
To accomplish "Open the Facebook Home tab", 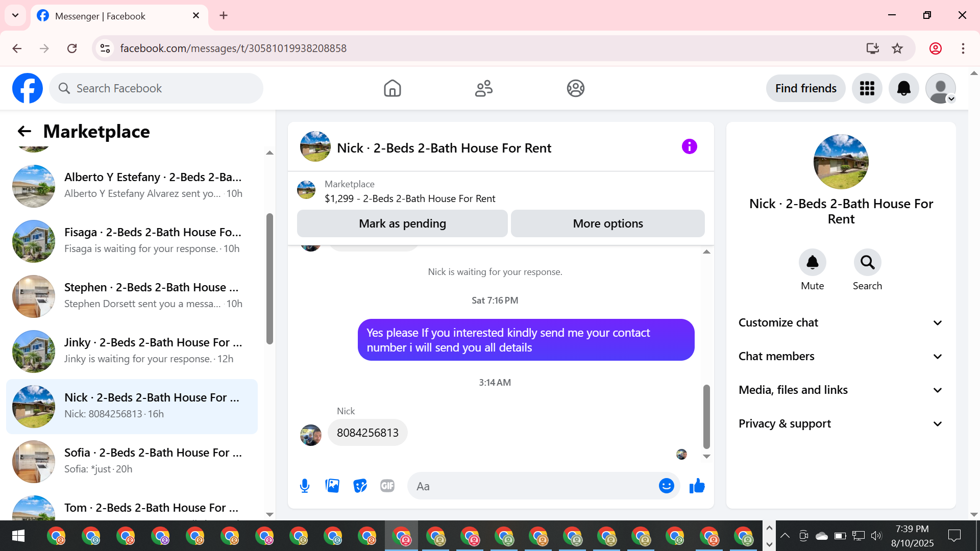I will [392, 88].
